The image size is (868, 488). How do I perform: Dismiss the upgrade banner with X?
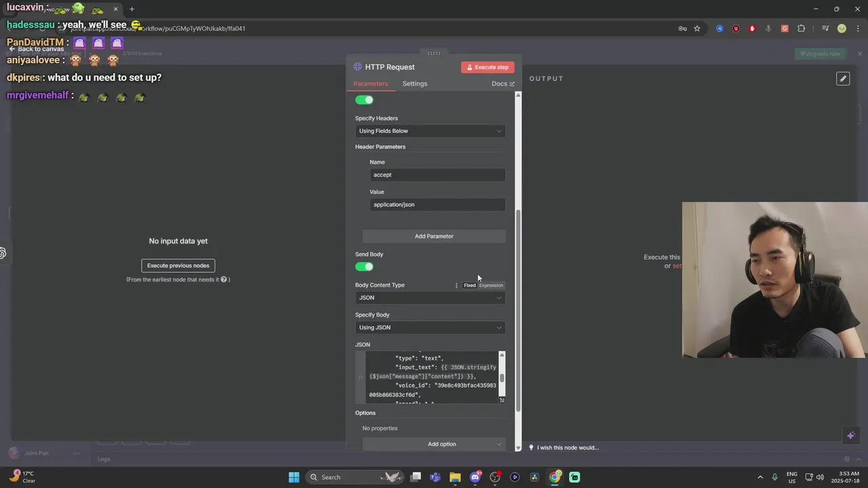860,54
